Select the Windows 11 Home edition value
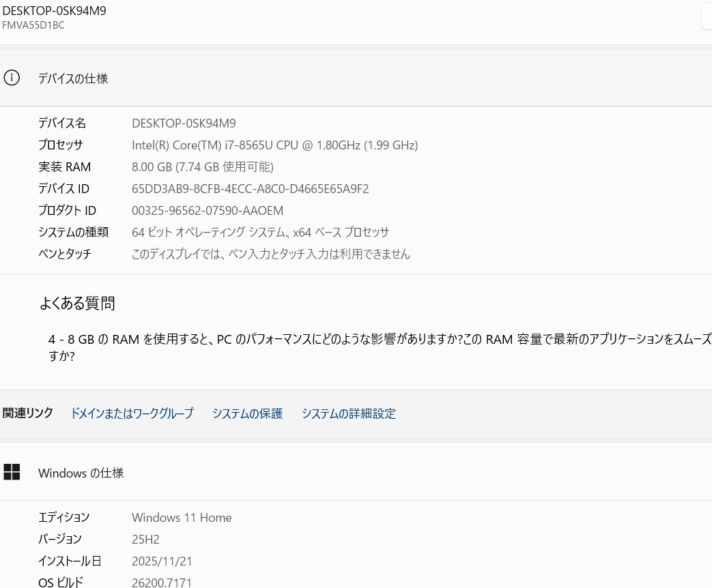Screen dimensions: 712x588 coord(182,518)
